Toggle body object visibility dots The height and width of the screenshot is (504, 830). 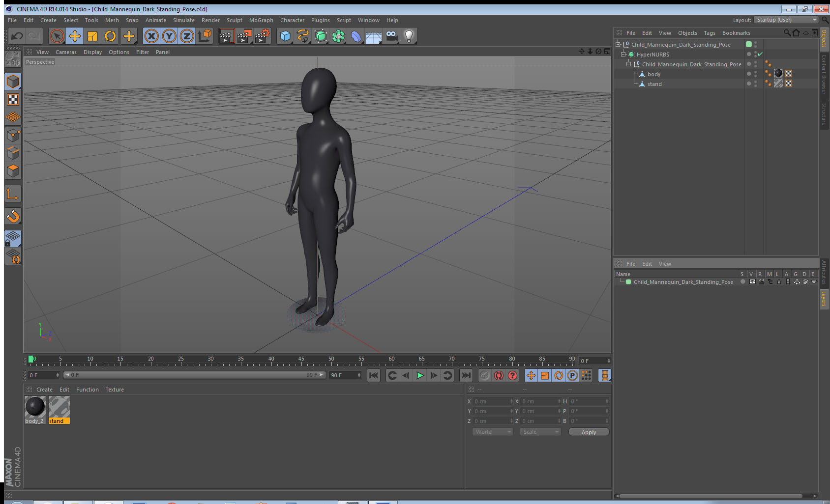[x=756, y=74]
